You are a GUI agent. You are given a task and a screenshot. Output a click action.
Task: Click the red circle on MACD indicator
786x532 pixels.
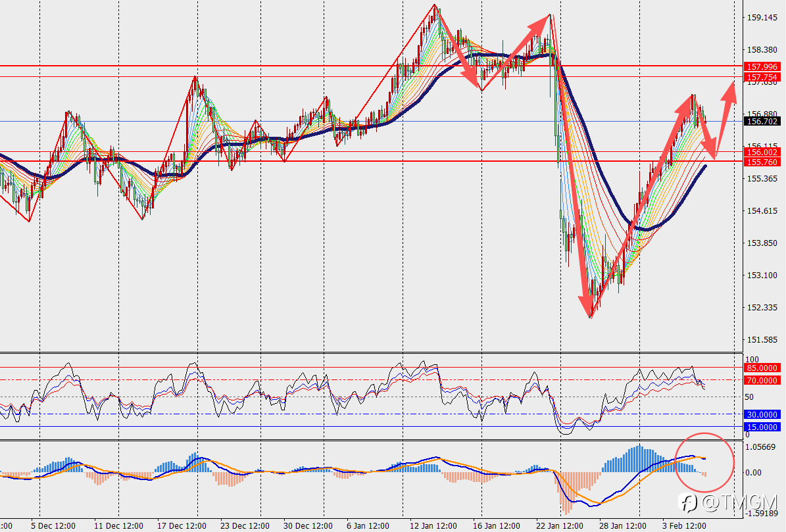tap(704, 462)
